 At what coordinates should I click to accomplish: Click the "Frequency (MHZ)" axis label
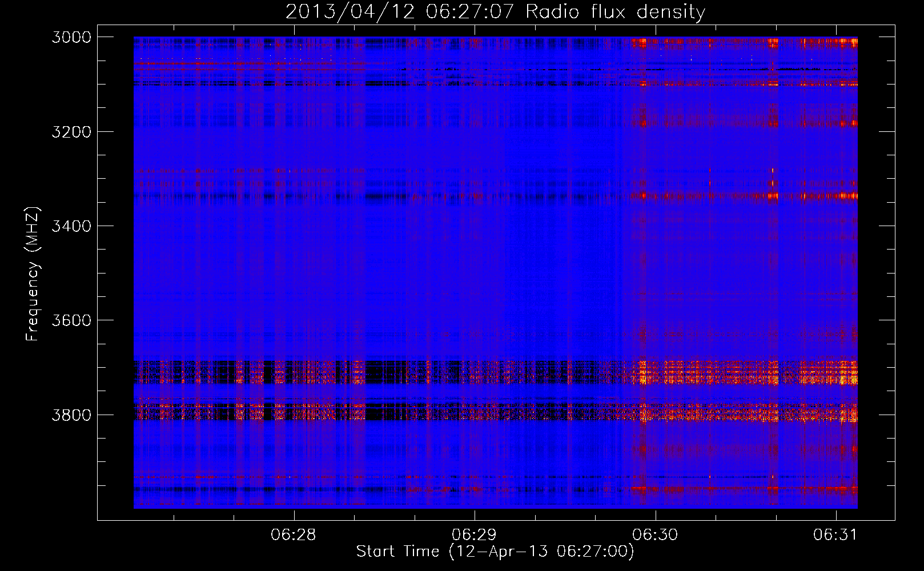click(33, 274)
